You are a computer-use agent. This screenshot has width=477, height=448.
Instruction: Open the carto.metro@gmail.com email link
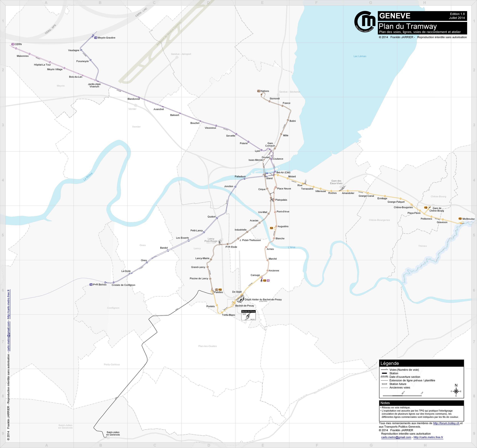(396, 437)
